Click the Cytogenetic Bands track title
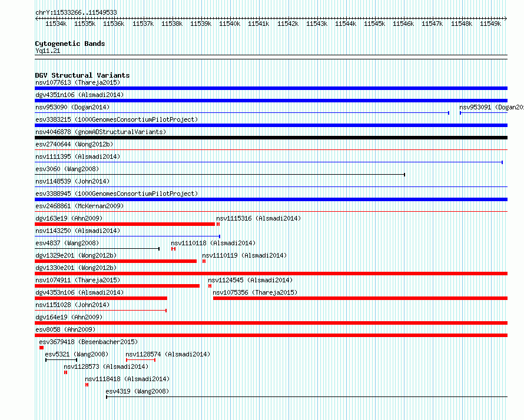This screenshot has height=420, width=524. (70, 44)
